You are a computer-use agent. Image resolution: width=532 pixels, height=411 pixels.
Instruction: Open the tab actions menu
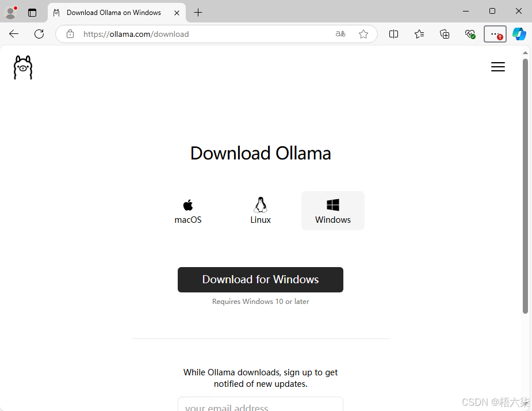(32, 13)
